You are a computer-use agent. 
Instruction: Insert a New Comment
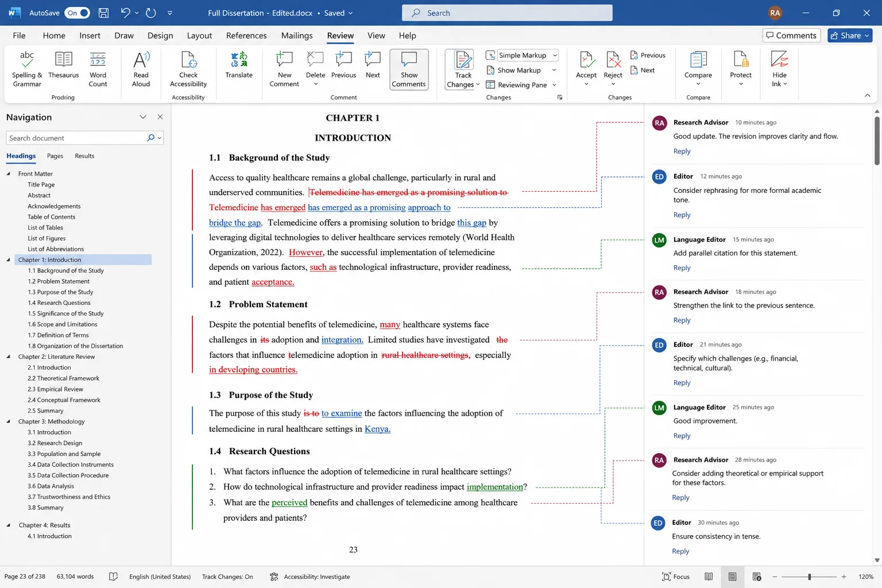click(x=284, y=69)
